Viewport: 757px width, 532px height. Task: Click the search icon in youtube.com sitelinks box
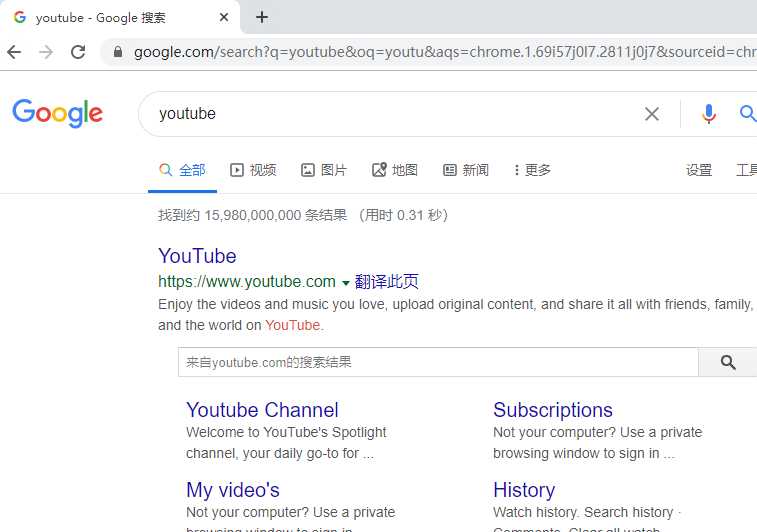[728, 362]
